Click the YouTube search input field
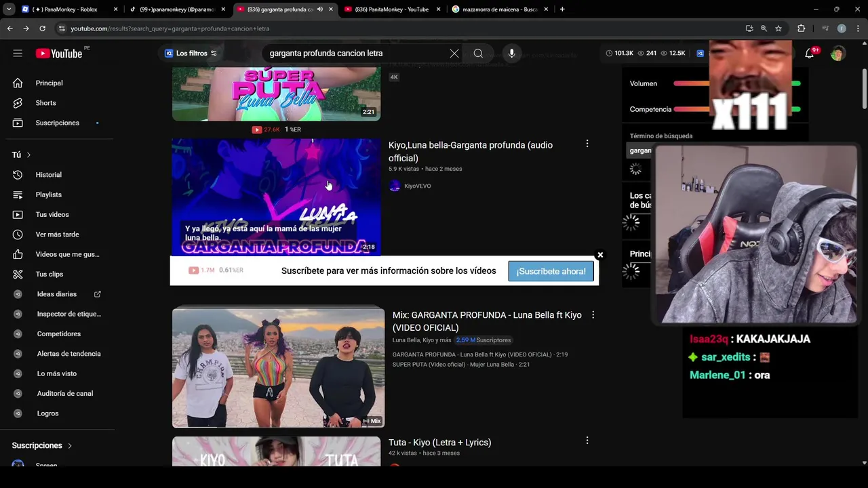Image resolution: width=868 pixels, height=488 pixels. click(356, 54)
